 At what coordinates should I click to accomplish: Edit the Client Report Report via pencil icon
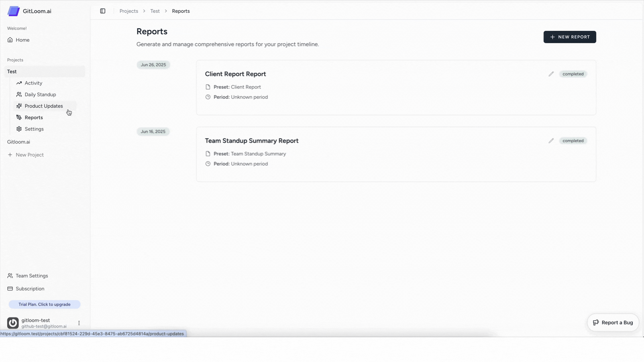(x=551, y=74)
